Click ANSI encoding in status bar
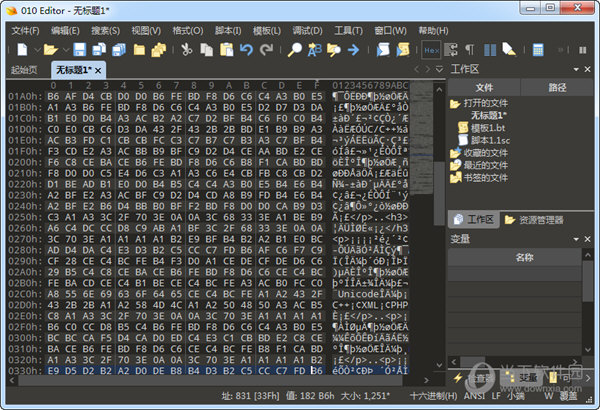The height and width of the screenshot is (410, 600). tap(474, 395)
